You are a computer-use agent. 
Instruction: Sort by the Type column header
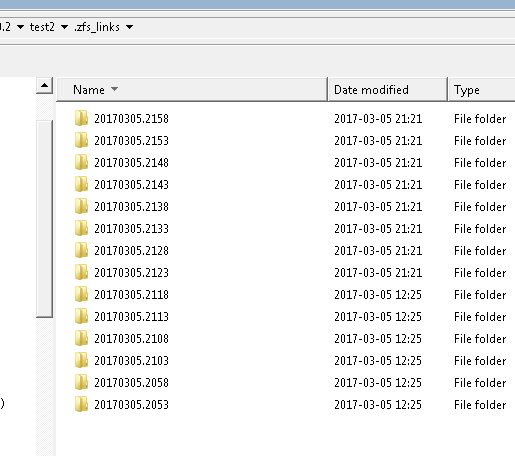[x=482, y=89]
